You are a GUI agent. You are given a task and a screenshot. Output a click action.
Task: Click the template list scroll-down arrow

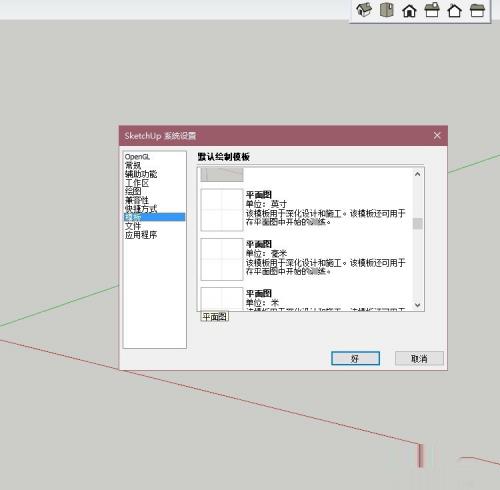[417, 305]
